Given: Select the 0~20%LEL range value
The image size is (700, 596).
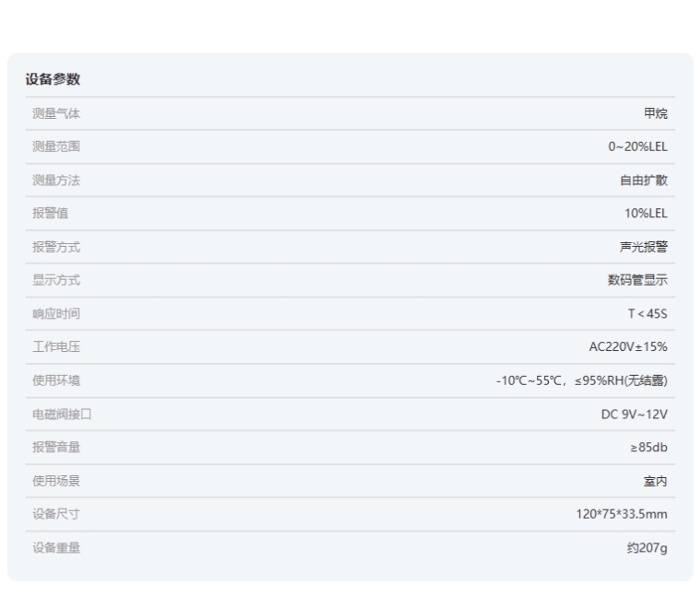Looking at the screenshot, I should (x=637, y=146).
